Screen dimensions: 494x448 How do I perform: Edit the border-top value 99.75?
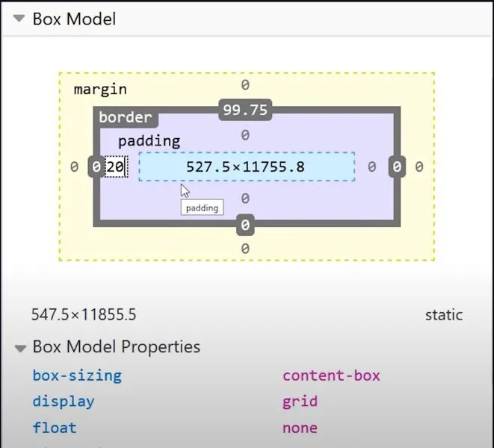(245, 110)
